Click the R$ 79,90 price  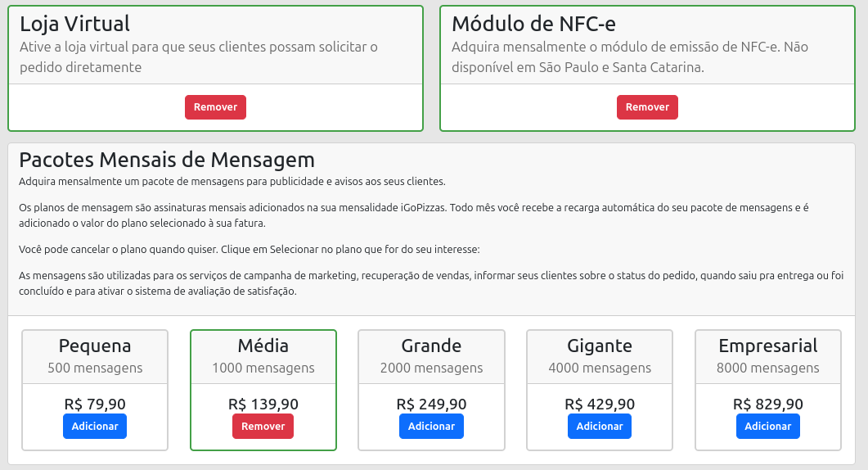point(95,404)
